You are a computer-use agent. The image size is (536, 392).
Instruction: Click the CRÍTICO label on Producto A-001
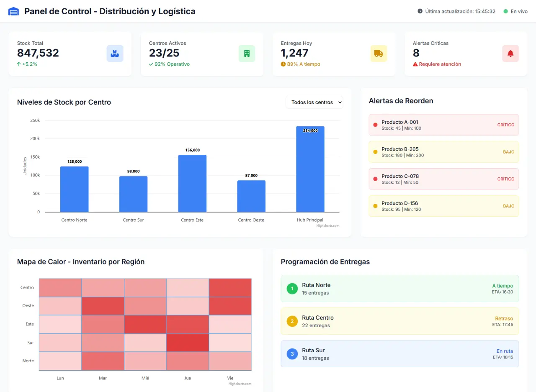(x=506, y=125)
